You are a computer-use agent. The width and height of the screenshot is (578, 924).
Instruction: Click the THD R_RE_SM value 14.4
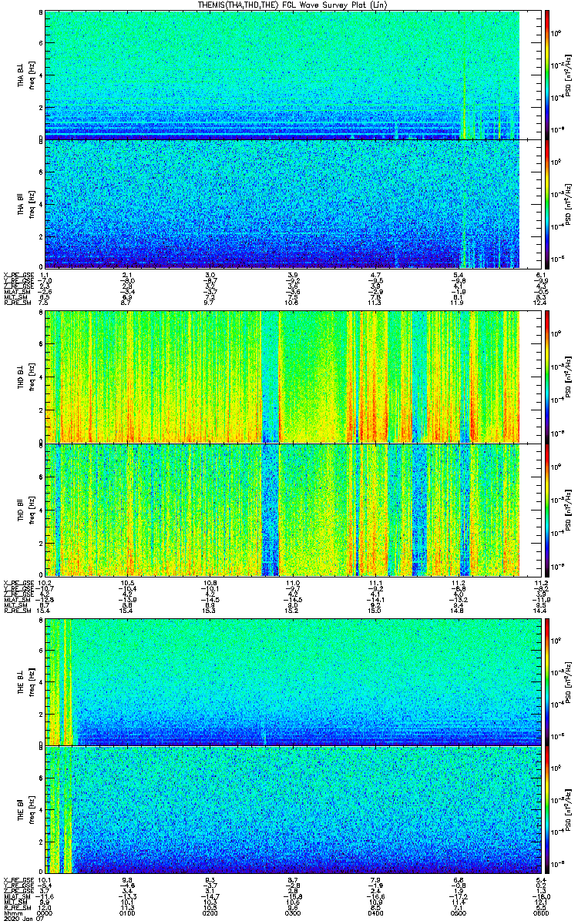[541, 610]
